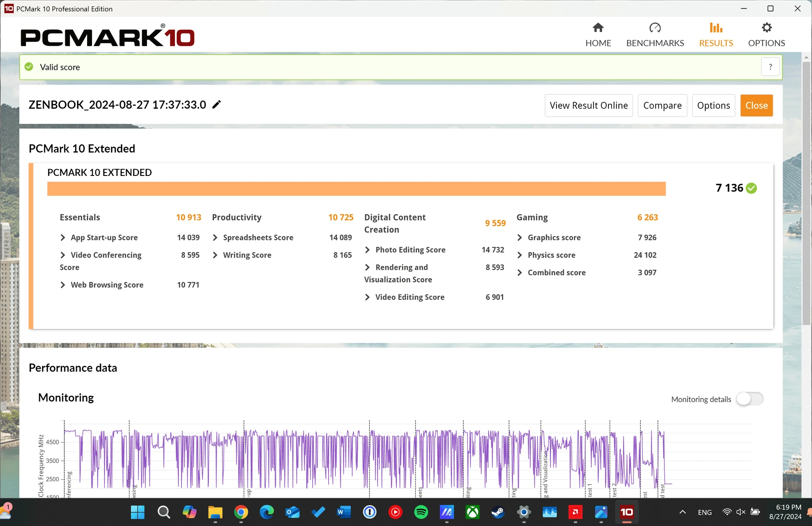This screenshot has height=526, width=812.
Task: Open Copilot from taskbar
Action: 189,512
